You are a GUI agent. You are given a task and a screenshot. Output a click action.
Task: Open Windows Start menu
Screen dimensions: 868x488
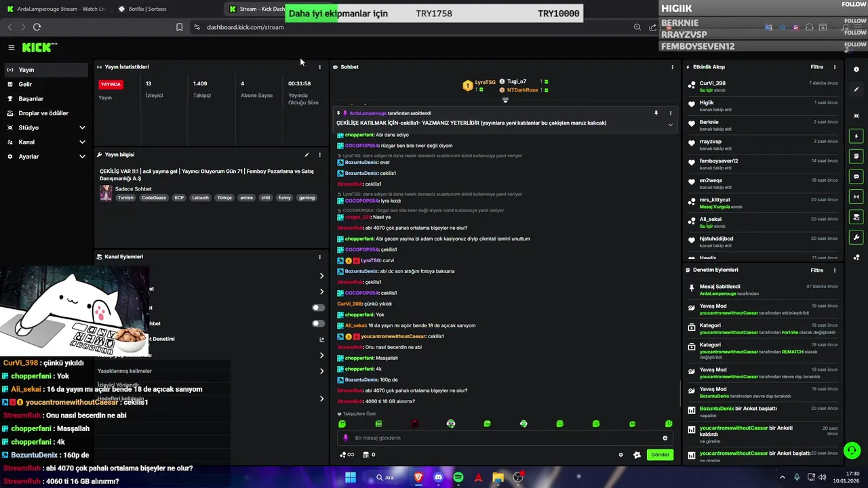[x=351, y=477]
